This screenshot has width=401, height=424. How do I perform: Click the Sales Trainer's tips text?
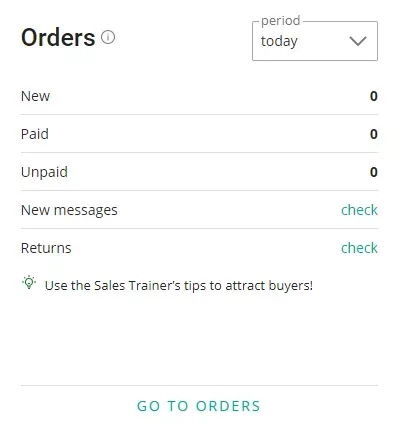[x=179, y=286]
